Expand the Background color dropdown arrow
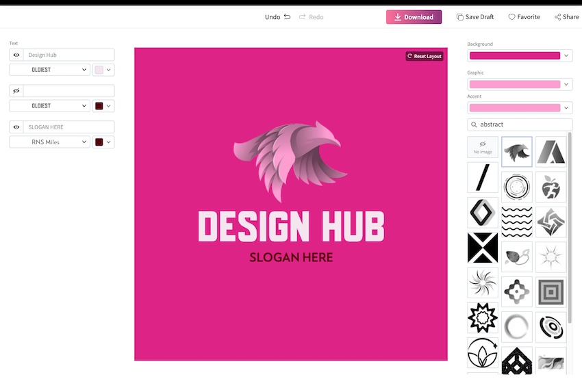The height and width of the screenshot is (392, 582). point(566,55)
